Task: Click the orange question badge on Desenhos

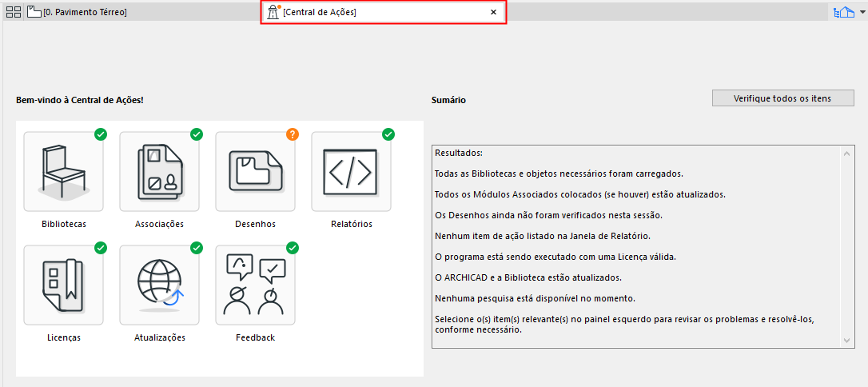Action: [x=293, y=134]
